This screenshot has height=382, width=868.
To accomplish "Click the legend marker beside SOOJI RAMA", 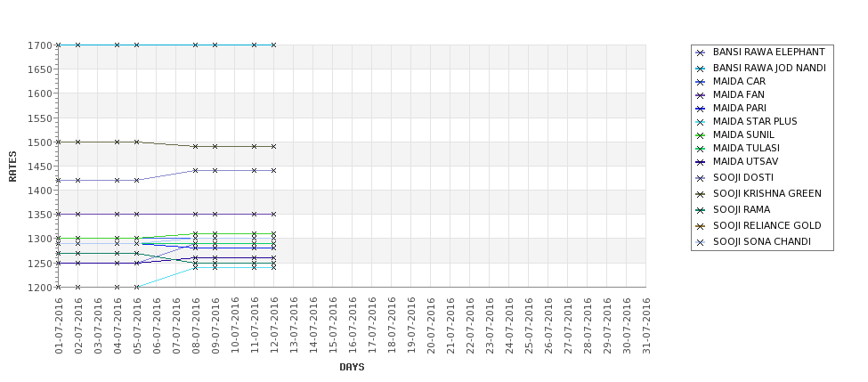I will 701,210.
